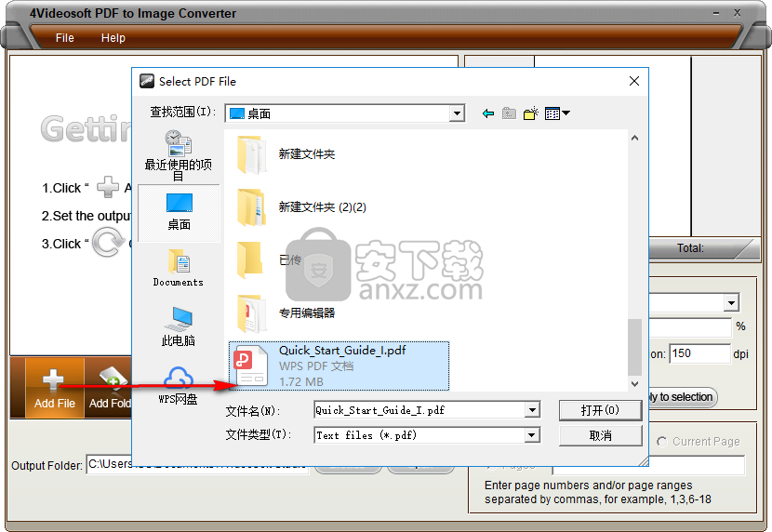Select the 新建文件夹 (2)(2) folder
This screenshot has width=772, height=532.
pos(301,207)
